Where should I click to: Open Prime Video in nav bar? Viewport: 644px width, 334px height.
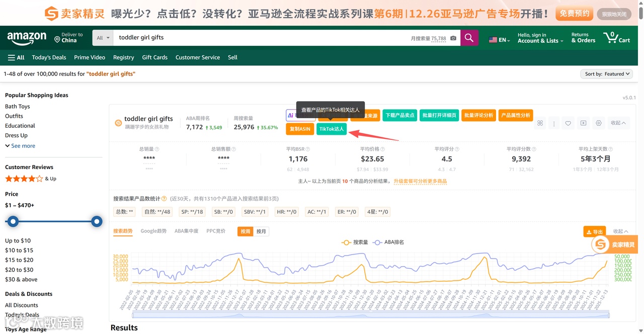pyautogui.click(x=90, y=57)
